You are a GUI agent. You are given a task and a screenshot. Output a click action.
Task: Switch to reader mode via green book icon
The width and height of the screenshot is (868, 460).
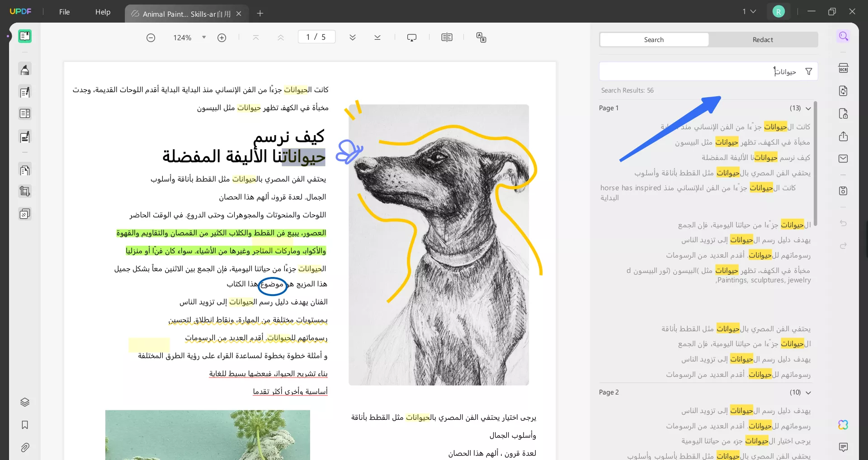click(24, 36)
